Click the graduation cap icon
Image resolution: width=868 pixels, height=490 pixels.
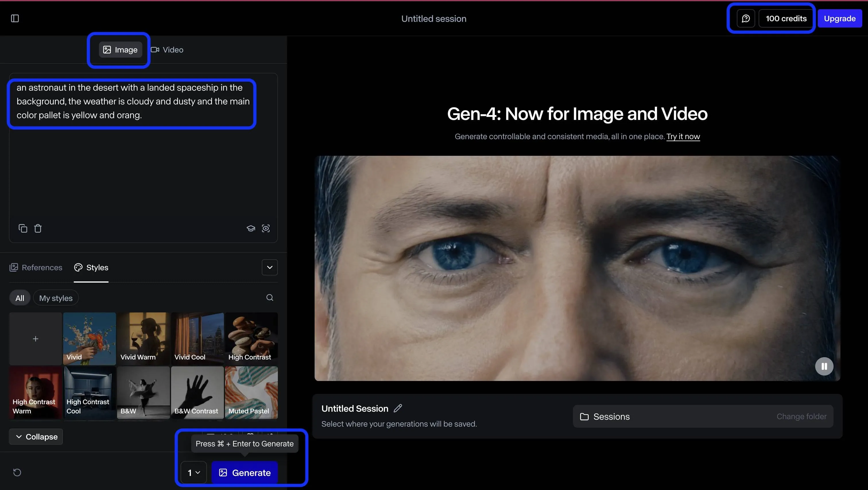pyautogui.click(x=251, y=228)
